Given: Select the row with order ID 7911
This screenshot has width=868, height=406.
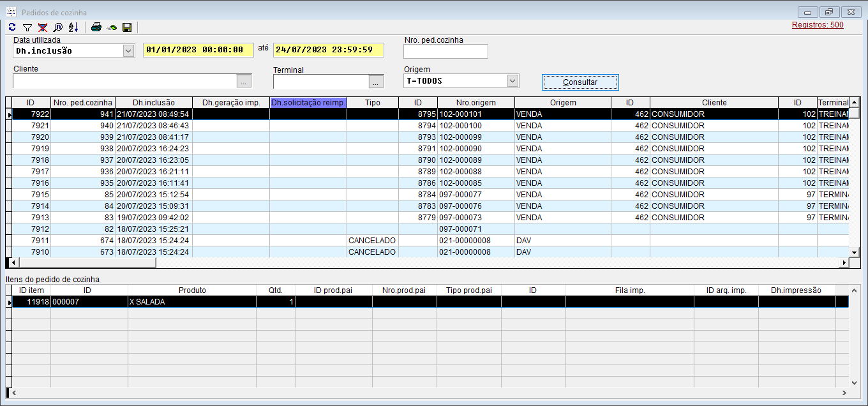Looking at the screenshot, I should 40,241.
